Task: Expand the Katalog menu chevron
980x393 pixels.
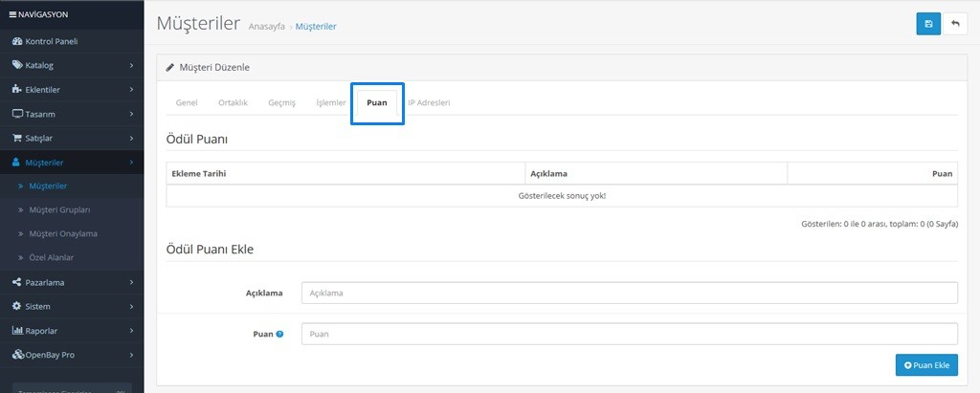Action: coord(131,66)
